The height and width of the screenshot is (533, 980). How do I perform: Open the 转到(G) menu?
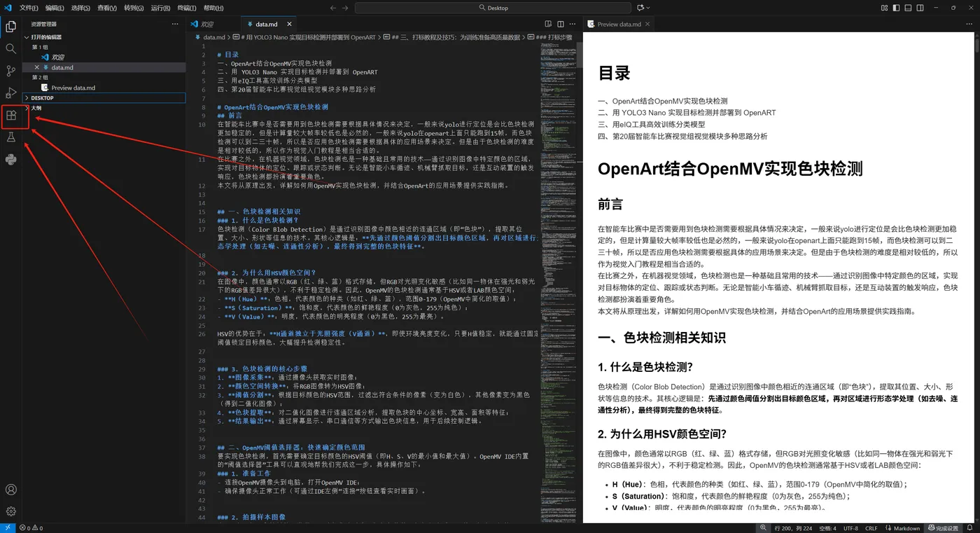pos(134,8)
